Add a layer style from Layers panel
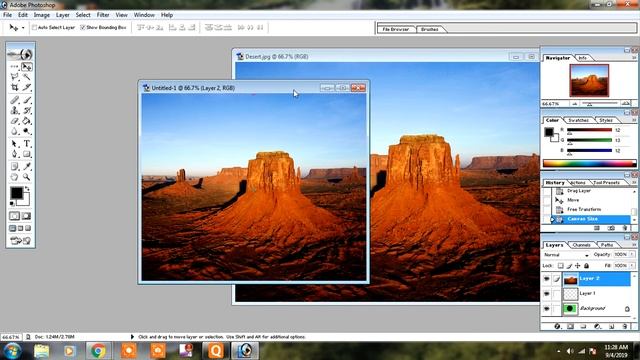 click(557, 327)
